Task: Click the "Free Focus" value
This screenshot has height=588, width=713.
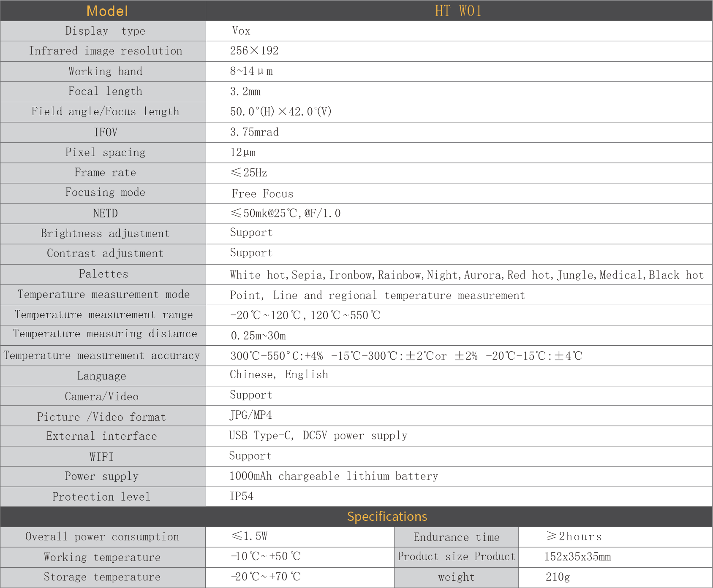Action: tap(262, 194)
